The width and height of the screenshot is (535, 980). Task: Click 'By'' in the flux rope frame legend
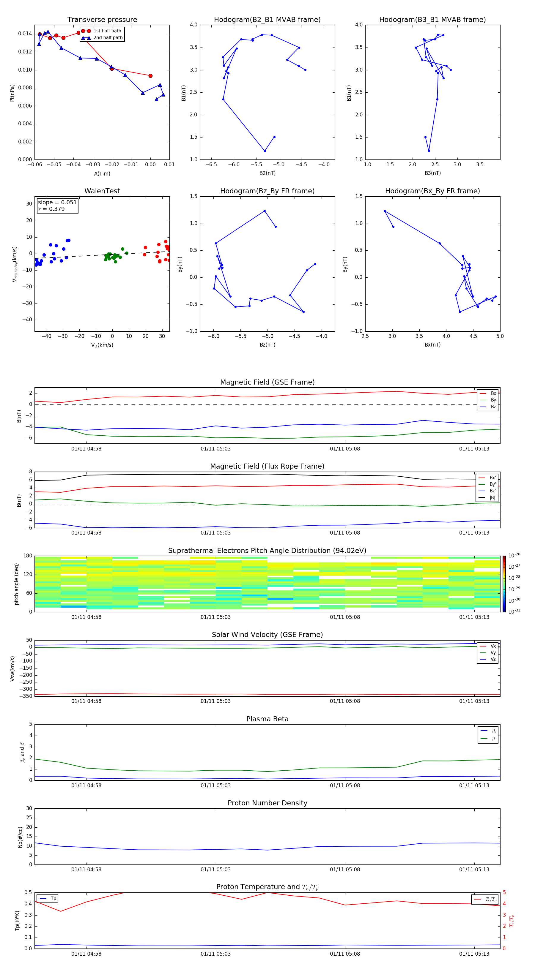[x=493, y=484]
